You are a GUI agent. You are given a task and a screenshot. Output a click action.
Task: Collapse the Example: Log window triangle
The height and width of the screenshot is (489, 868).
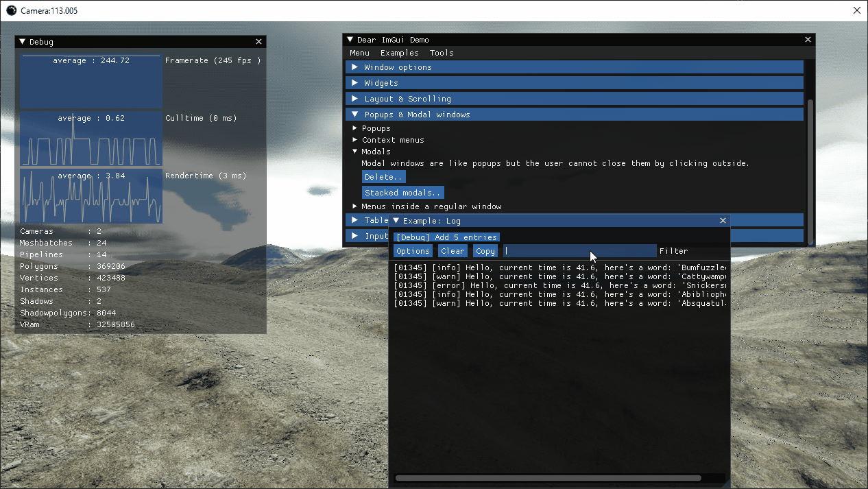click(x=396, y=221)
